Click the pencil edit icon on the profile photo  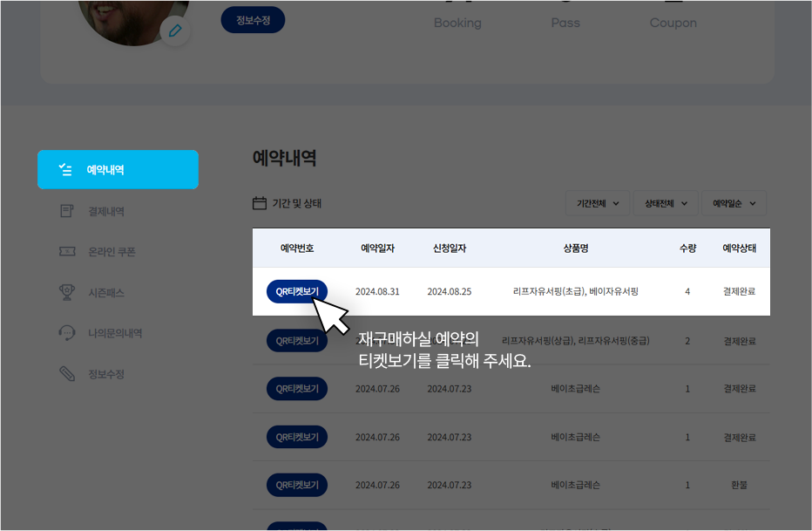(174, 31)
